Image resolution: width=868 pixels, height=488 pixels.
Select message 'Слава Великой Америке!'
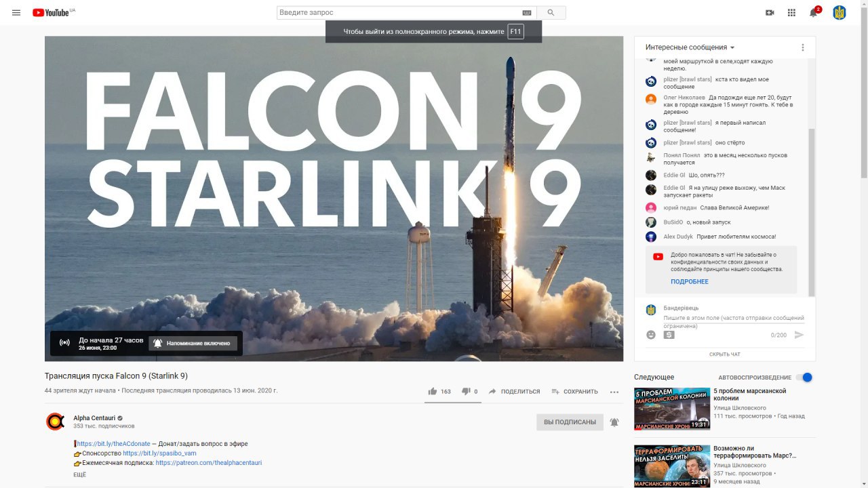pyautogui.click(x=734, y=207)
